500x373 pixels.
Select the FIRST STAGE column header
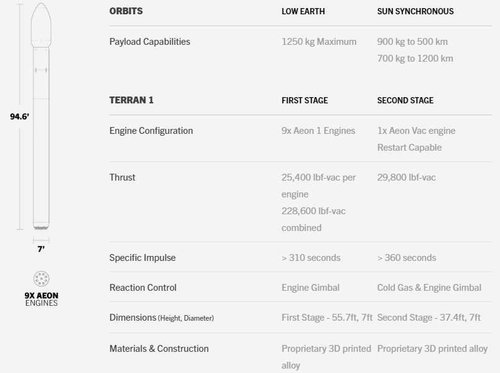(x=305, y=100)
